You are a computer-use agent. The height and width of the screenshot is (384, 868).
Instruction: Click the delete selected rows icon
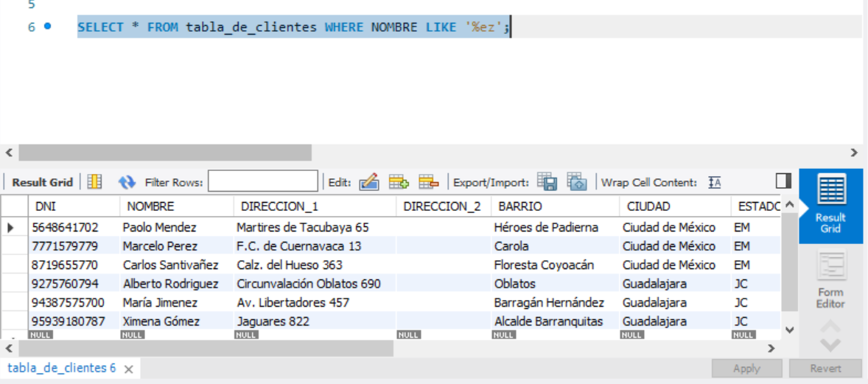tap(428, 182)
